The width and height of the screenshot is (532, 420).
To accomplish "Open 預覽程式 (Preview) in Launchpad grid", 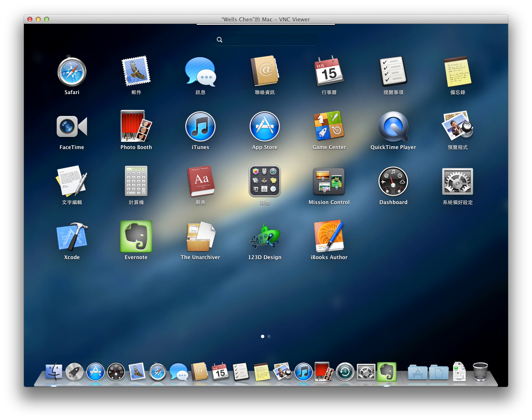I will (458, 126).
